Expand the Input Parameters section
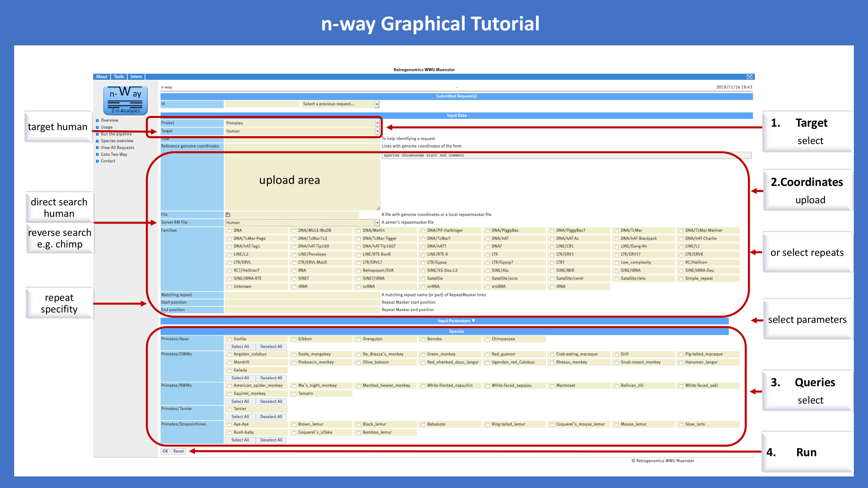Screen dimensions: 868x488 (x=456, y=321)
